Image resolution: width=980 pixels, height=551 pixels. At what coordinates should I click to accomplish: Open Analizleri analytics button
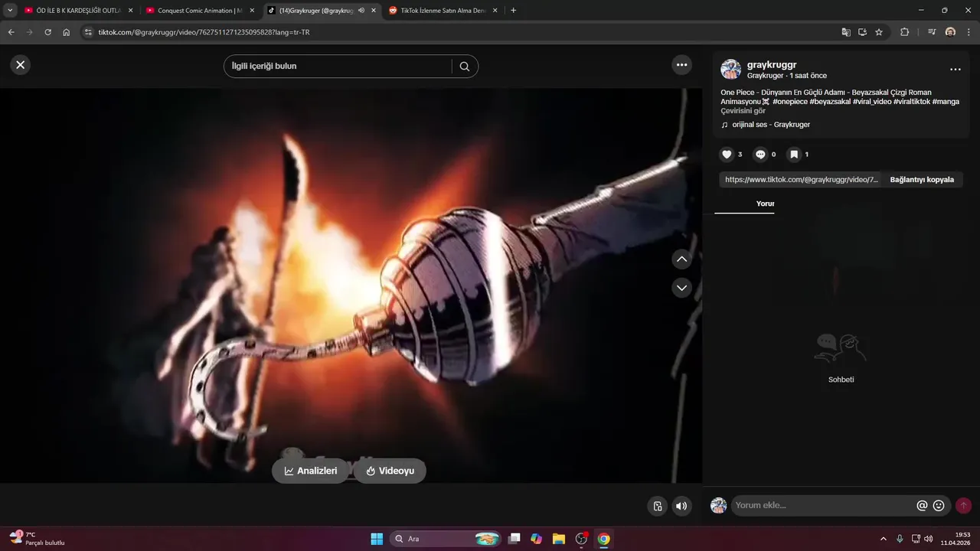[310, 471]
